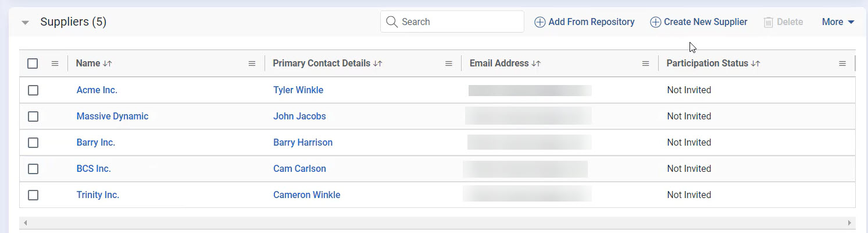
Task: Click the trash can Delete icon
Action: click(769, 22)
